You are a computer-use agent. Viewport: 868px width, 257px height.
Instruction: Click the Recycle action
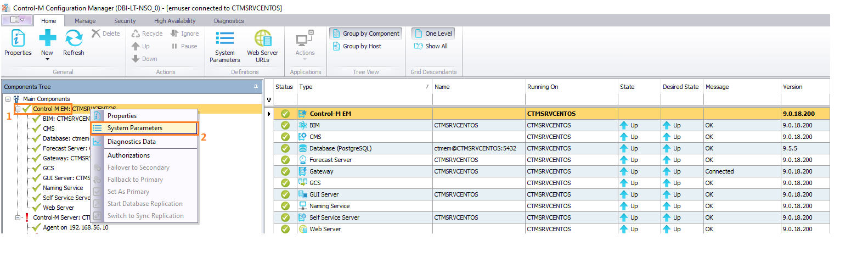tap(146, 33)
